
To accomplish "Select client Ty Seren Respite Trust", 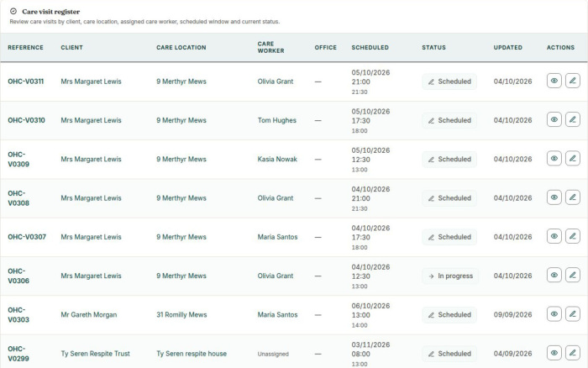I will [95, 354].
